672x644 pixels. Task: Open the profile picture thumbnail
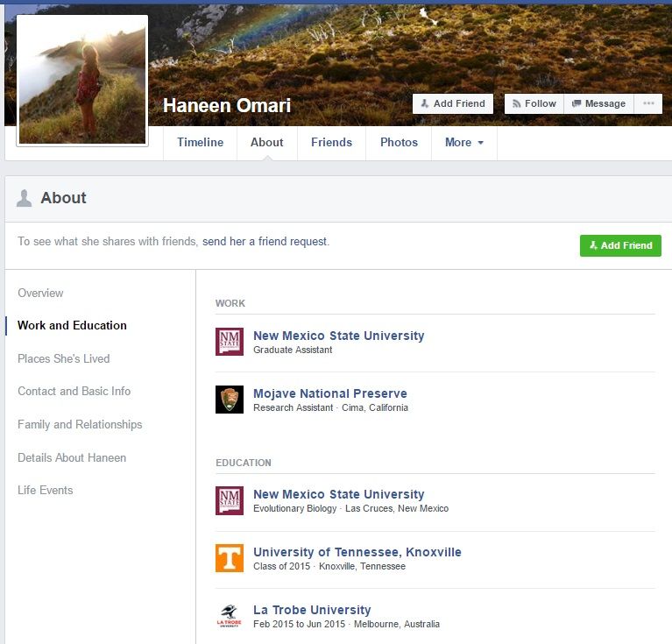point(82,81)
